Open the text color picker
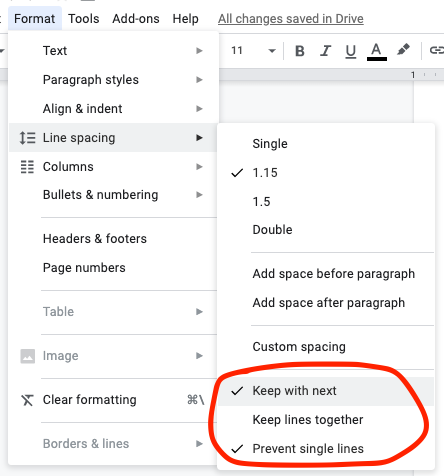Screen dimensions: 444x476 point(376,52)
